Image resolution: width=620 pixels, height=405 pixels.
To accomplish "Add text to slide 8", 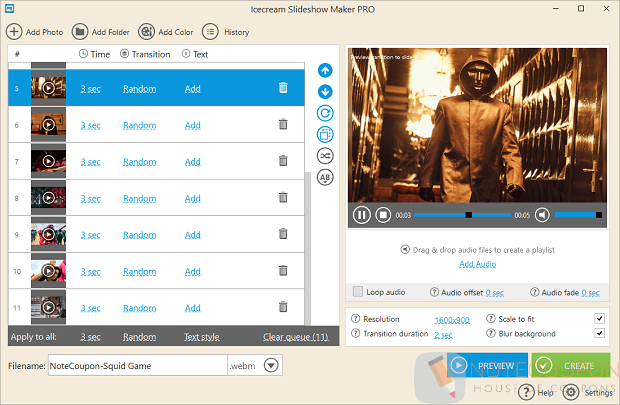I will tap(193, 199).
